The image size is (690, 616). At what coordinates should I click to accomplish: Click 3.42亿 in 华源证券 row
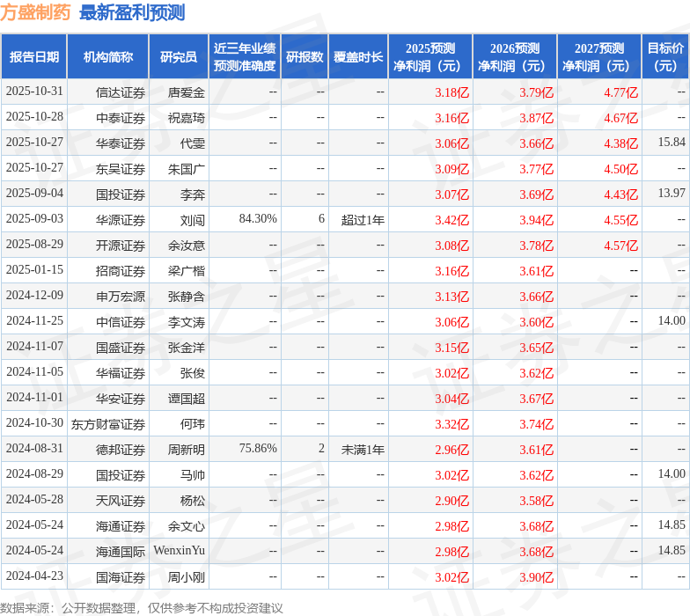(x=452, y=220)
